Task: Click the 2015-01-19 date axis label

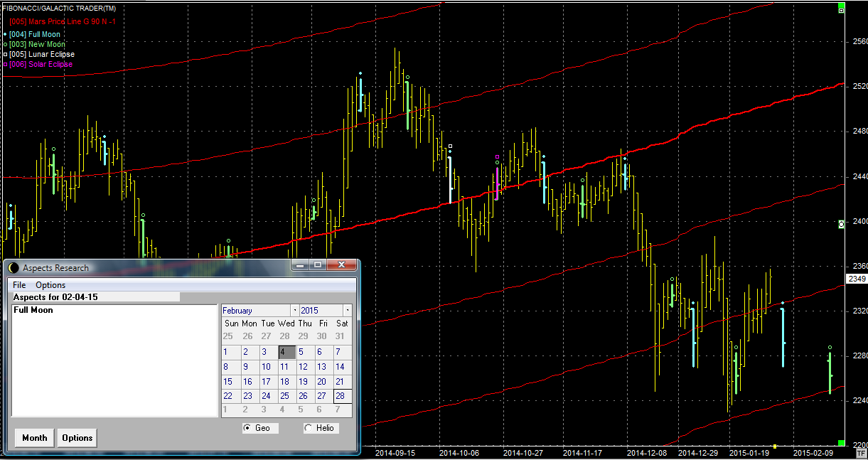Action: (749, 452)
